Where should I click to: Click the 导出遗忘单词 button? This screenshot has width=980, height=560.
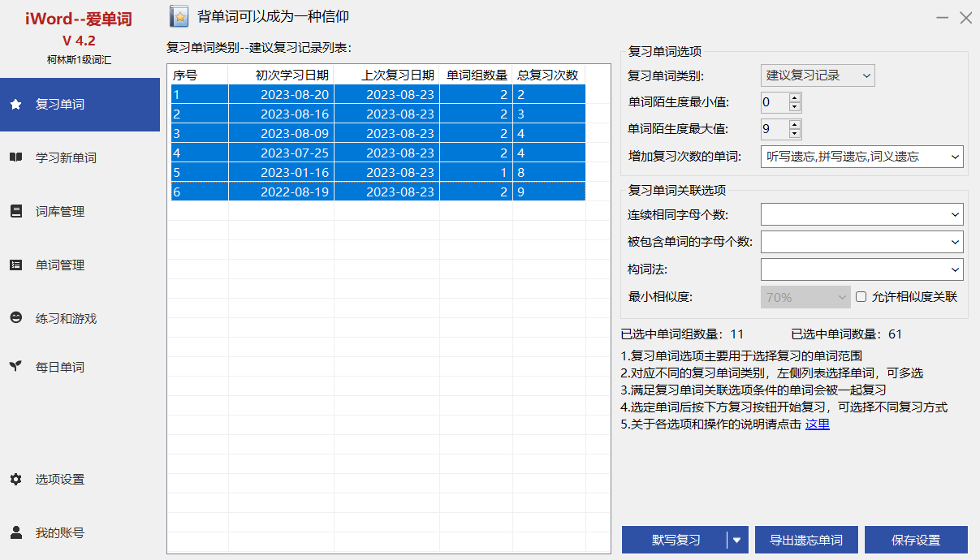point(806,540)
